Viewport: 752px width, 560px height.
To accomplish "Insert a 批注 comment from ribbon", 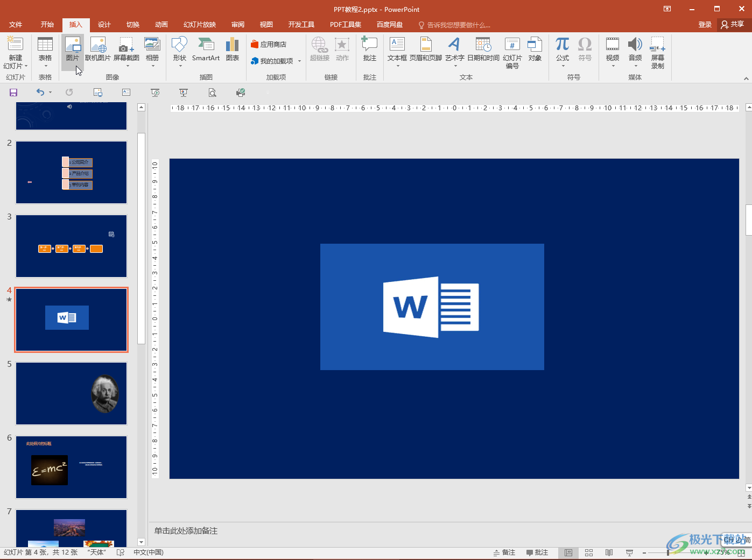I will click(x=370, y=49).
